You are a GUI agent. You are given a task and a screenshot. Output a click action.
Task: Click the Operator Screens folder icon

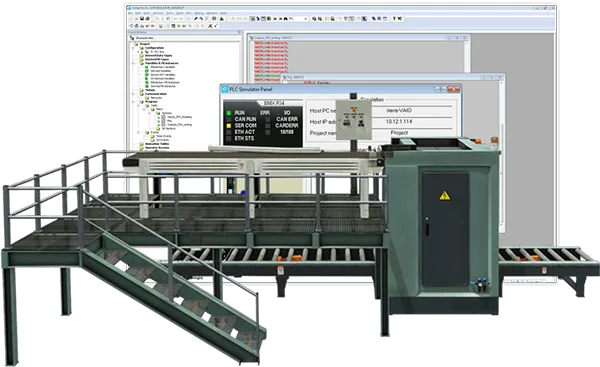click(142, 148)
